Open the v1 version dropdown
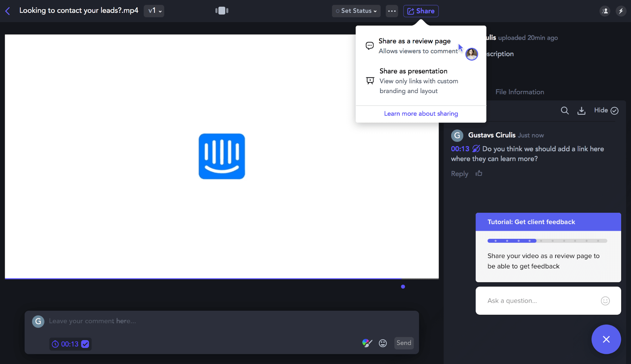631x364 pixels. tap(154, 11)
